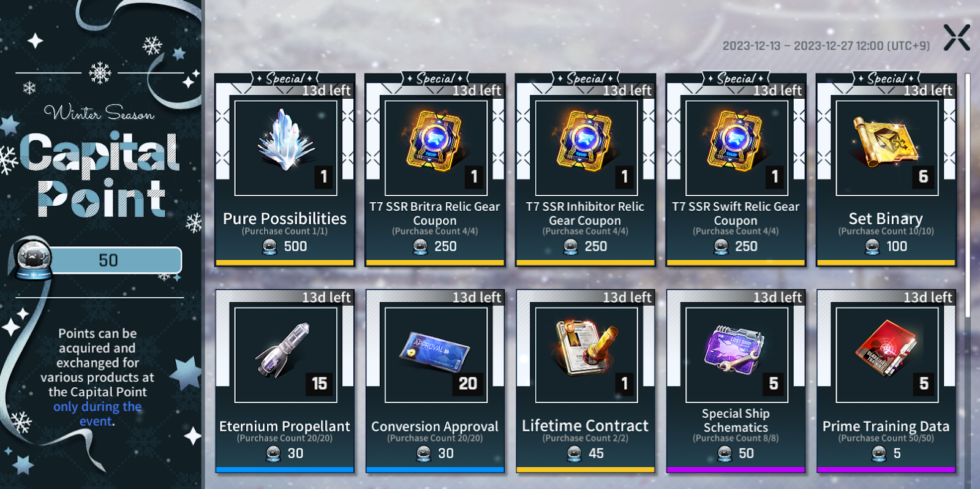
Task: Click the 45 point Lifetime Contract price
Action: point(586,453)
